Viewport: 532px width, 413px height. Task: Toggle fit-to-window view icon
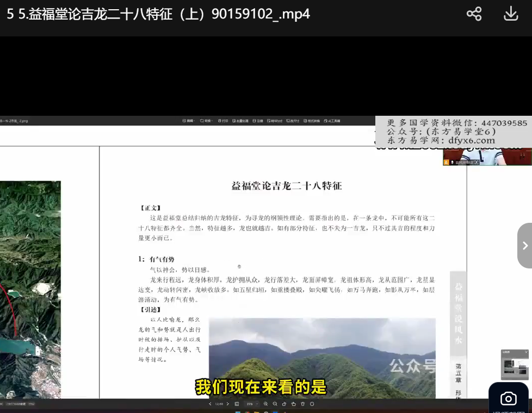237,404
